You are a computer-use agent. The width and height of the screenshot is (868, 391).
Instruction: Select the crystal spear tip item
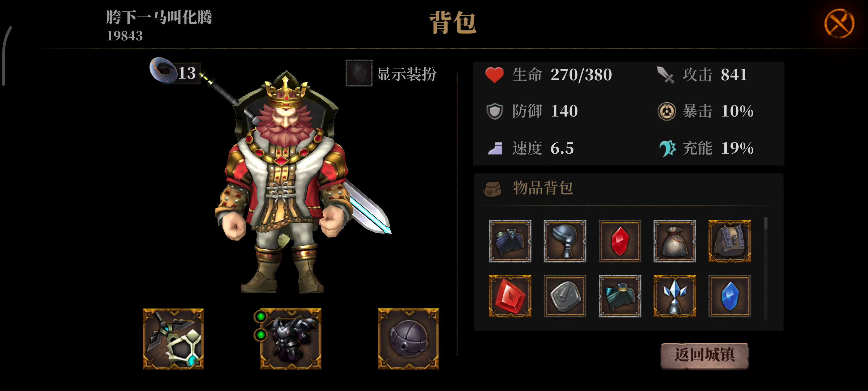click(x=675, y=296)
